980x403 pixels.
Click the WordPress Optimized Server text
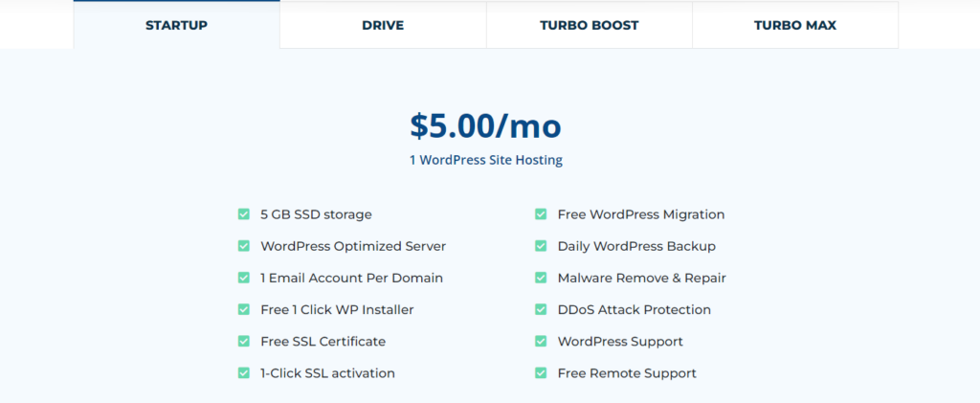[x=353, y=247]
